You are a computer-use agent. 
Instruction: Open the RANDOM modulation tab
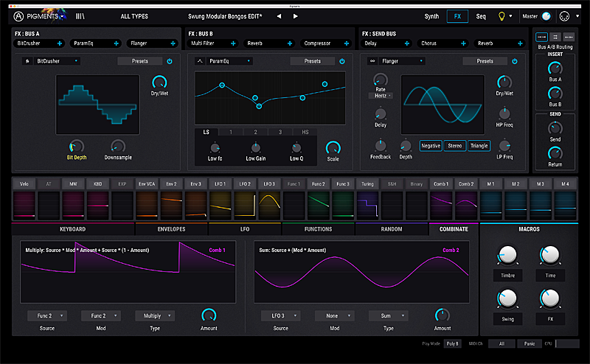coord(392,229)
